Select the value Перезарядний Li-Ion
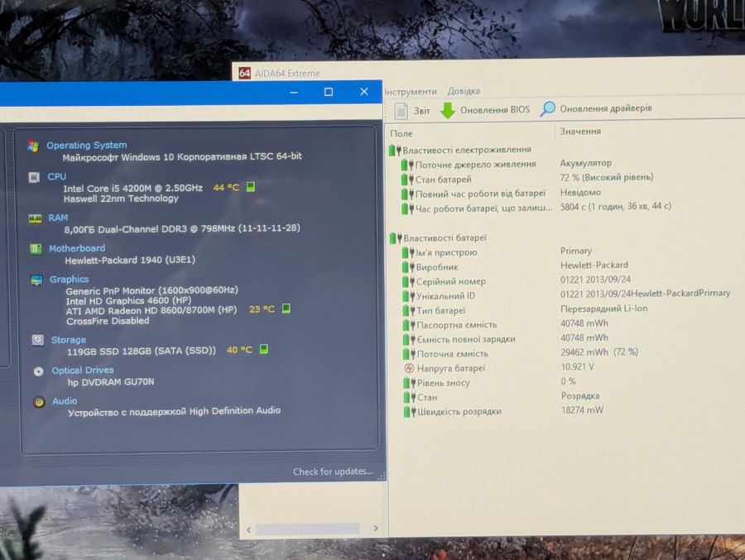This screenshot has width=745, height=560. [x=604, y=309]
